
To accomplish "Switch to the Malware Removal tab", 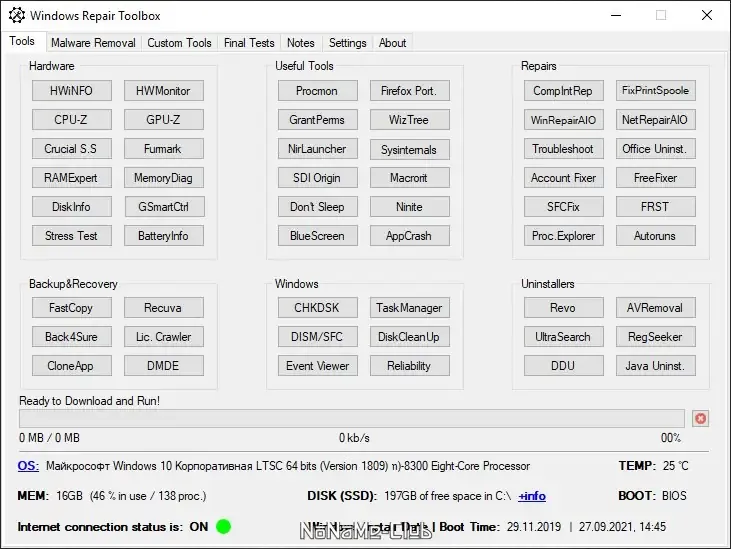I will pos(93,43).
